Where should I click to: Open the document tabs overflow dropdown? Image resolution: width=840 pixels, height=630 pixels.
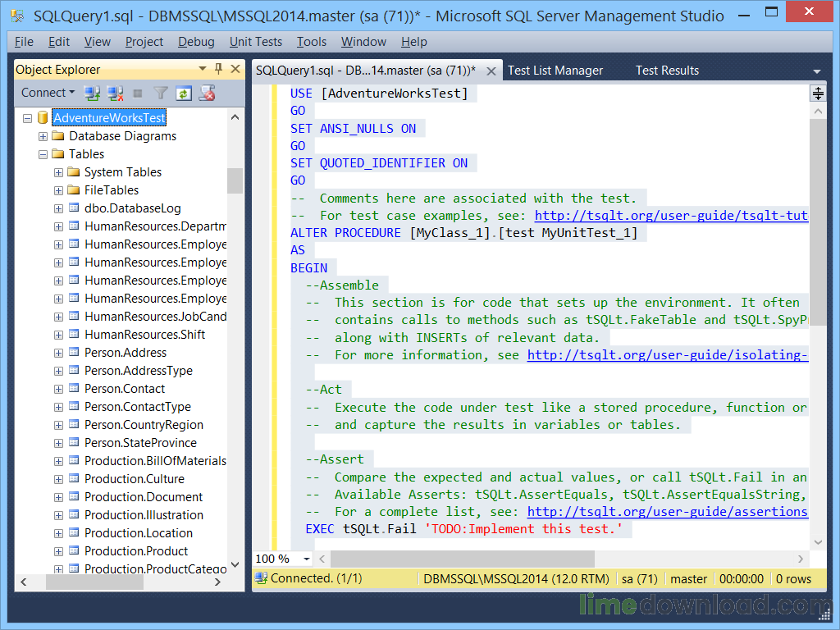pyautogui.click(x=816, y=71)
